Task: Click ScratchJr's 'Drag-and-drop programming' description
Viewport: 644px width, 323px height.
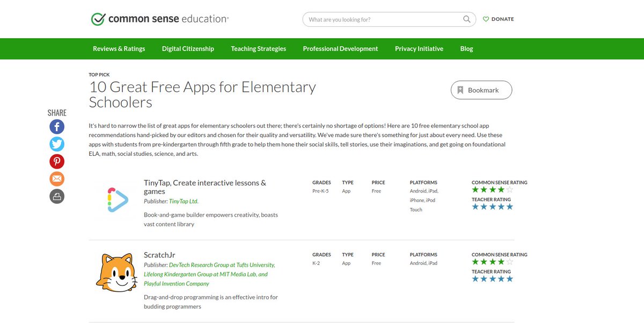Action: pyautogui.click(x=211, y=302)
